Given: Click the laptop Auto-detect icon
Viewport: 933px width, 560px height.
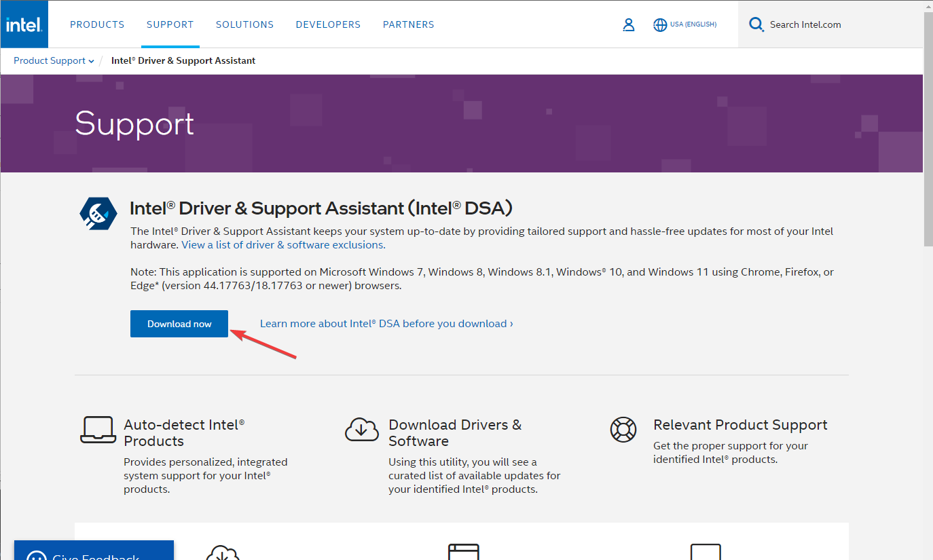Looking at the screenshot, I should [x=98, y=430].
